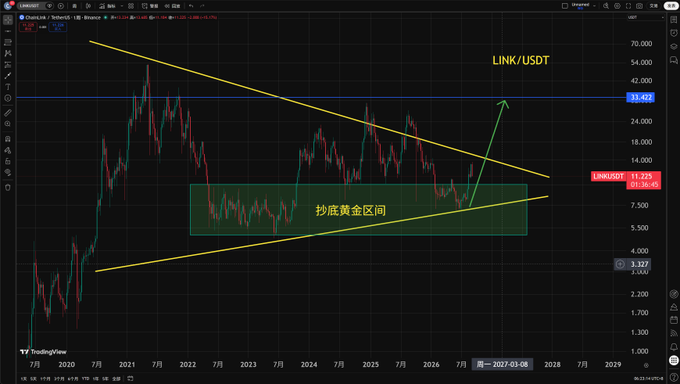Set range to YTD
The image size is (680, 384).
(x=85, y=379)
